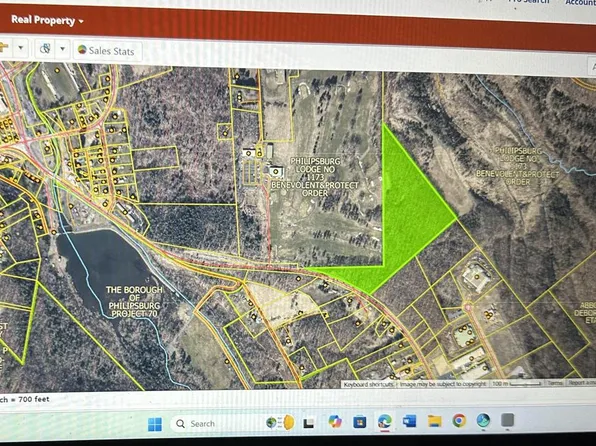Expand the arrow beside the selection tool
Screen dimensions: 596x446
coord(63,49)
